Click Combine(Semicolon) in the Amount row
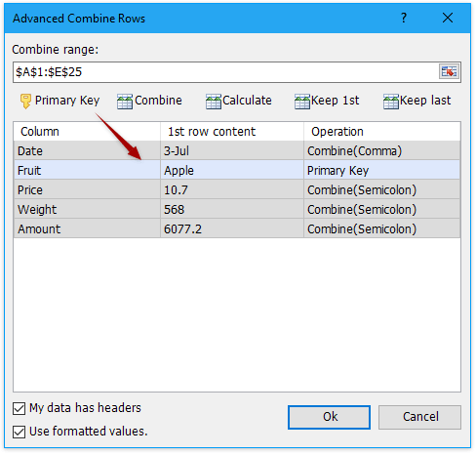476x455 pixels. coord(382,228)
